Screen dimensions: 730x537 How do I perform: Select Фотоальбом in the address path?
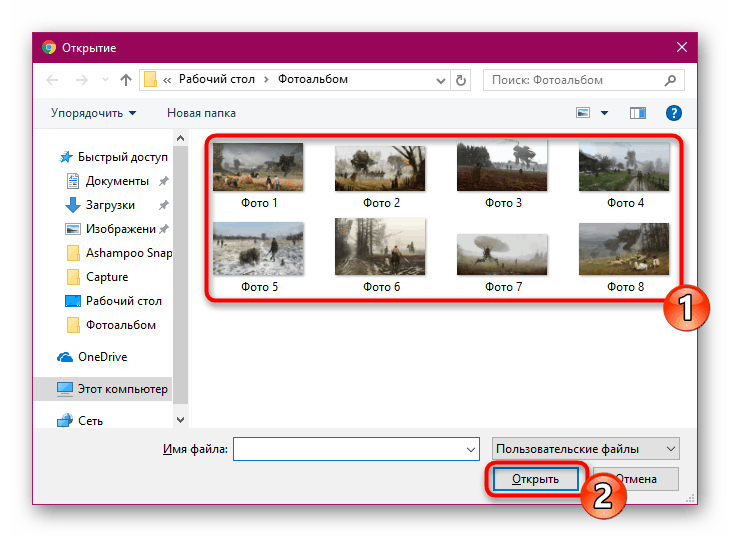click(x=313, y=79)
